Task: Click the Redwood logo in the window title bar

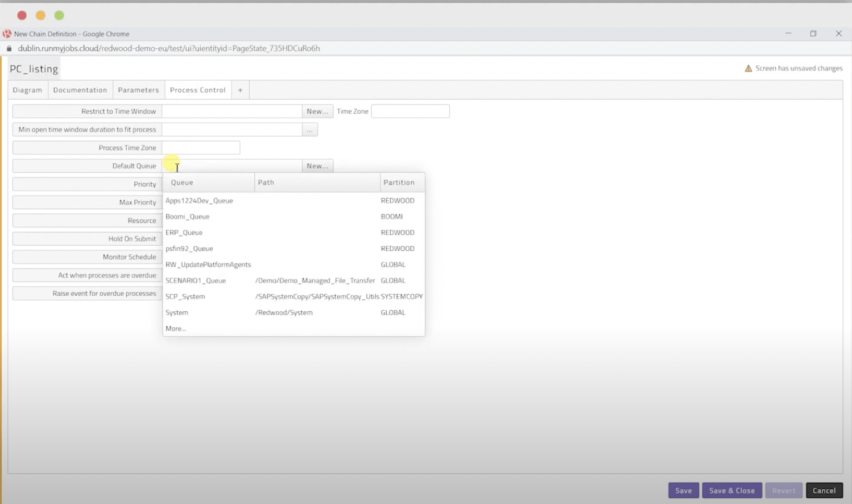Action: [6, 34]
